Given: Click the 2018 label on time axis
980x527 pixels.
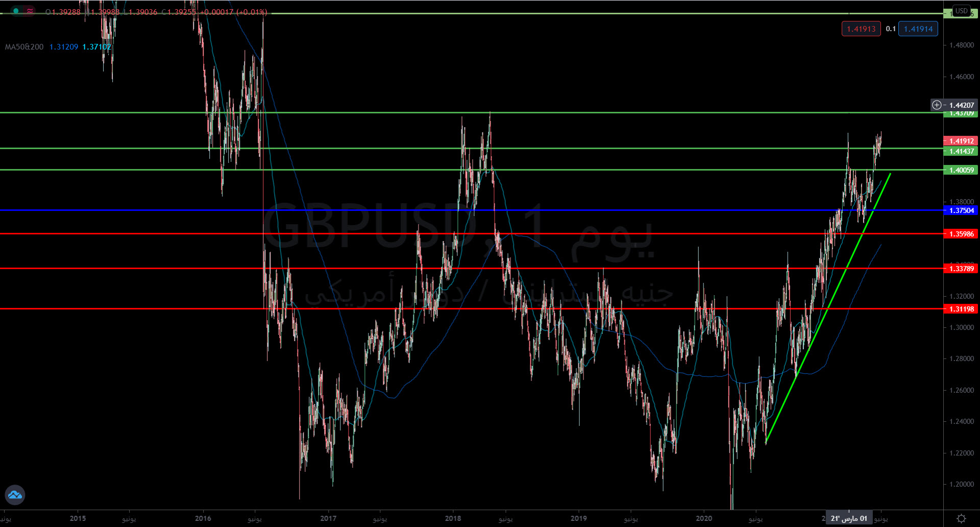Looking at the screenshot, I should click(453, 518).
